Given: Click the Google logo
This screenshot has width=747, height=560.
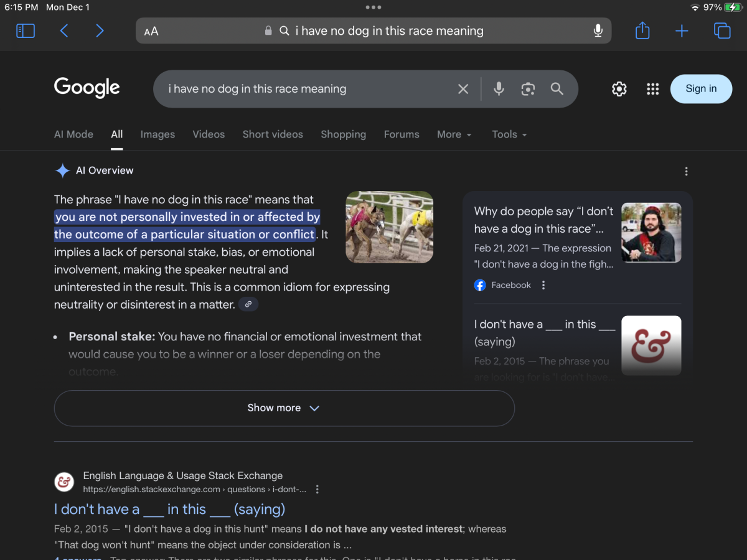Looking at the screenshot, I should click(x=87, y=88).
